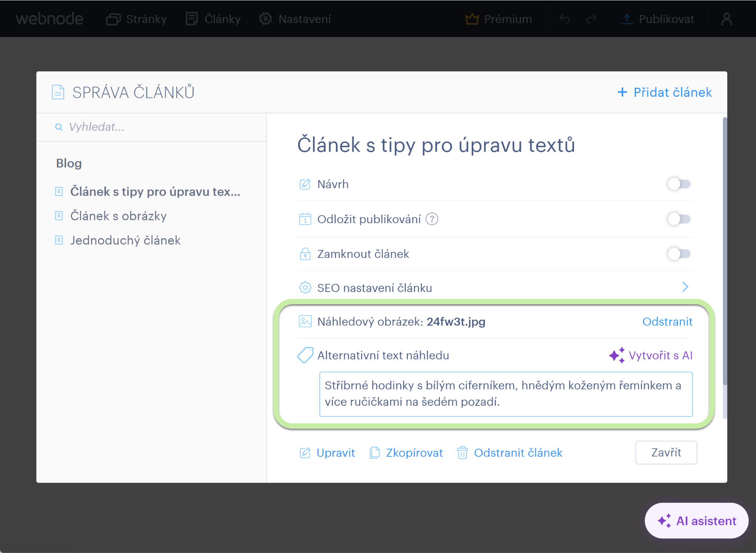Toggle Zamknout článek switch
This screenshot has width=756, height=553.
(679, 254)
